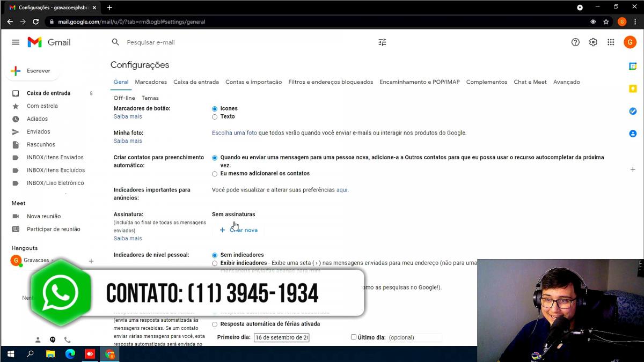
Task: Open Hangouts phone calls icon
Action: (67, 339)
